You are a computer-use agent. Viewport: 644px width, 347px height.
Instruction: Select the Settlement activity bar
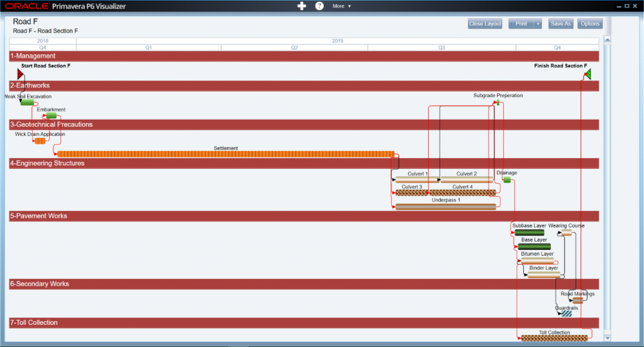(x=226, y=154)
